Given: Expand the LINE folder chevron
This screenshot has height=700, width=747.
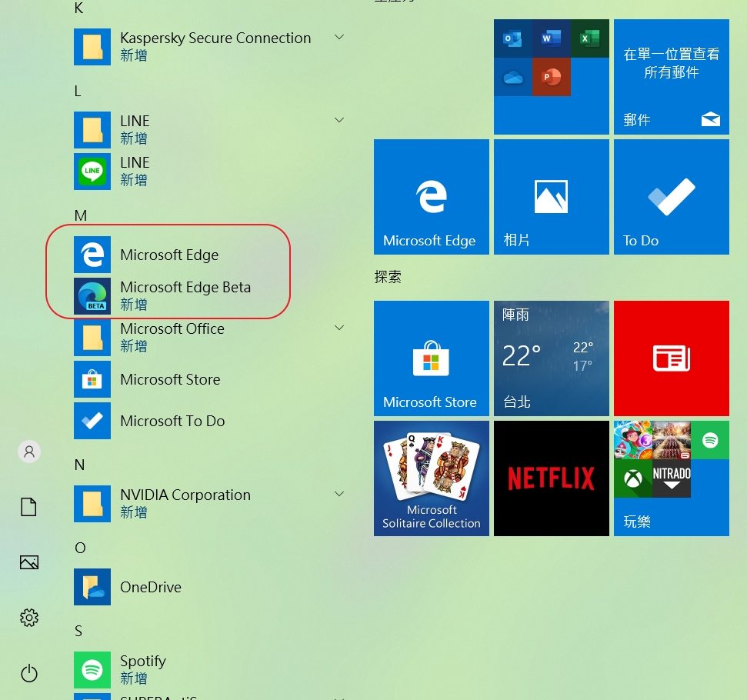Looking at the screenshot, I should click(339, 120).
